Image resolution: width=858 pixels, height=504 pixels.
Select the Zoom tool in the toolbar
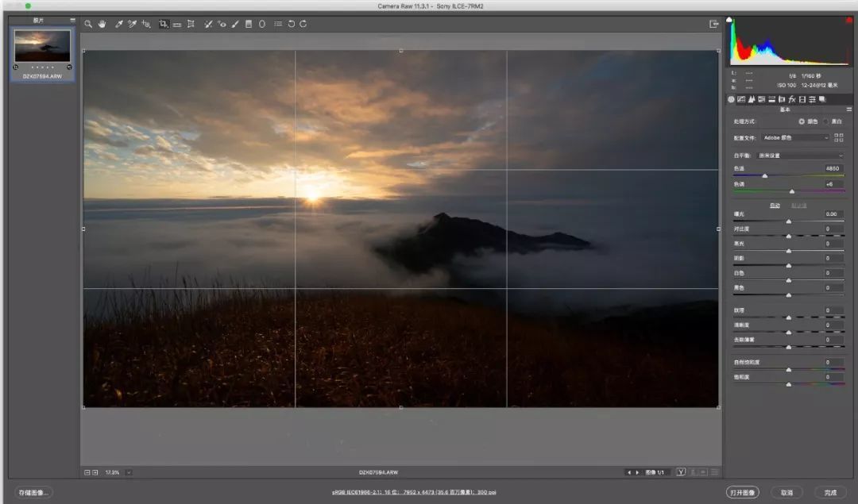tap(88, 24)
